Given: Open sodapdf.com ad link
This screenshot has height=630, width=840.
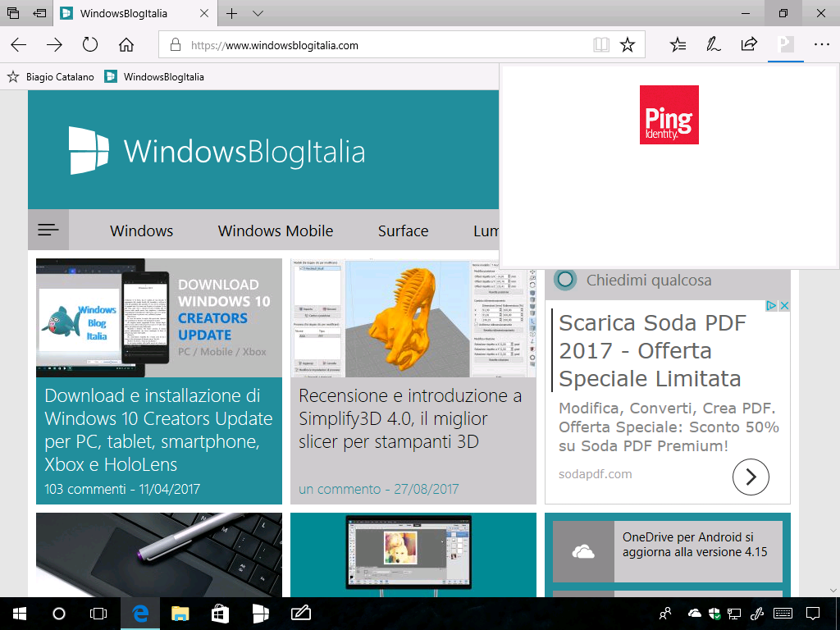Looking at the screenshot, I should pos(596,474).
